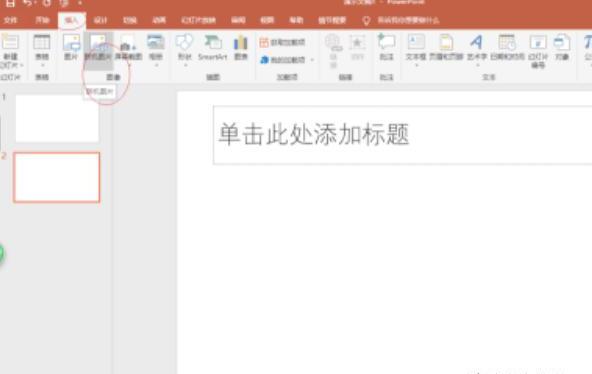This screenshot has height=374, width=592.
Task: Switch to the 设计 (Design) tab
Action: [x=100, y=20]
